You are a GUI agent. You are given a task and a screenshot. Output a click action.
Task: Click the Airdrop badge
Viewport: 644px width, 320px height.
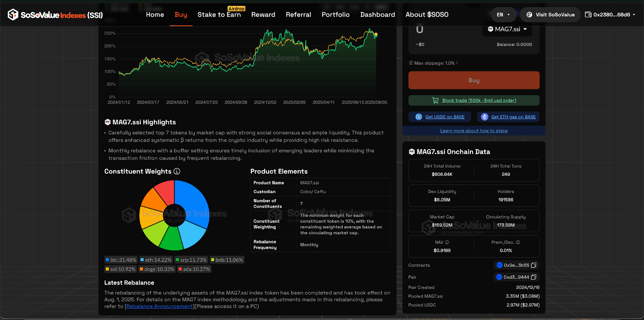pos(236,8)
